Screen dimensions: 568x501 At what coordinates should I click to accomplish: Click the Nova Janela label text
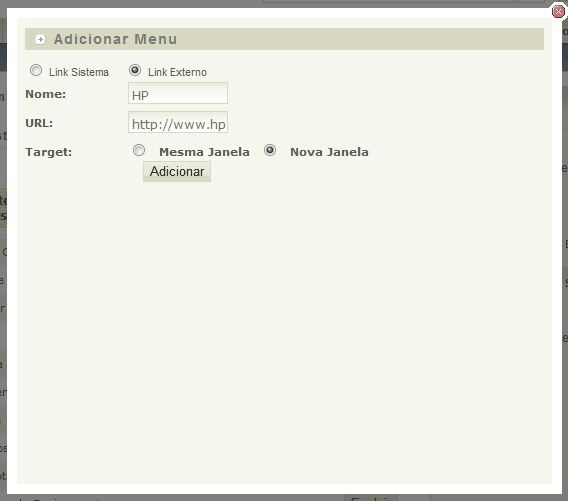[x=329, y=152]
